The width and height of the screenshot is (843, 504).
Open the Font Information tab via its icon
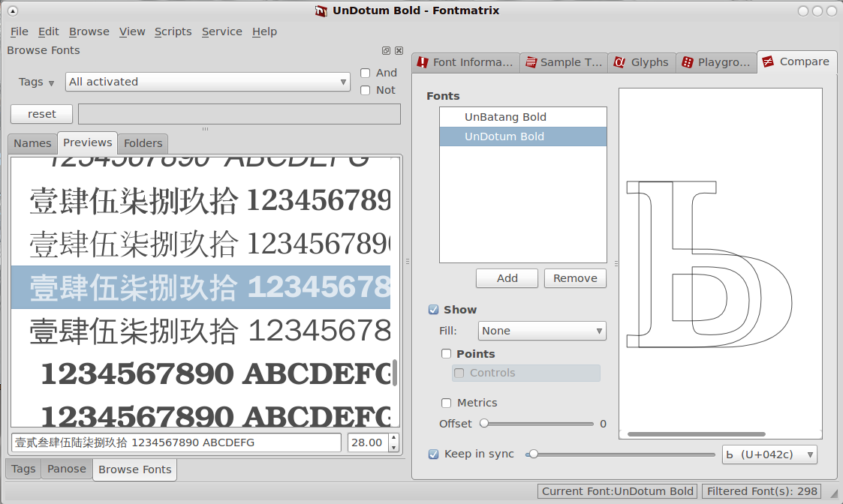[423, 62]
